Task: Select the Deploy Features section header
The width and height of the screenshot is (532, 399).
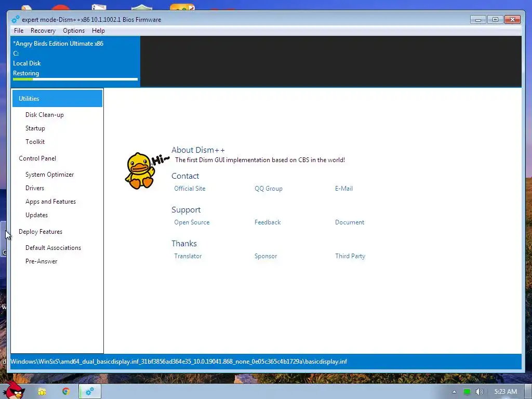Action: tap(41, 232)
